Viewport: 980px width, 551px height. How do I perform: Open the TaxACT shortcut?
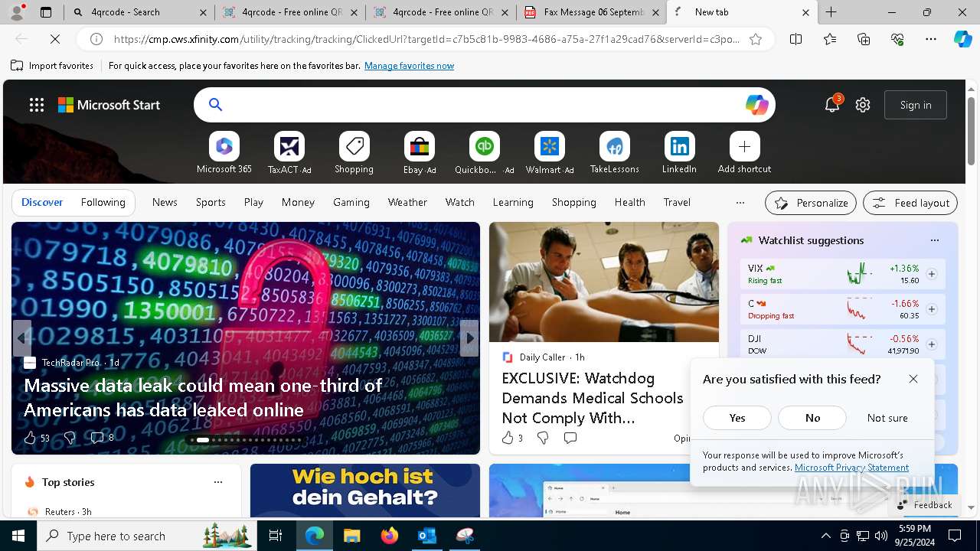(x=289, y=153)
